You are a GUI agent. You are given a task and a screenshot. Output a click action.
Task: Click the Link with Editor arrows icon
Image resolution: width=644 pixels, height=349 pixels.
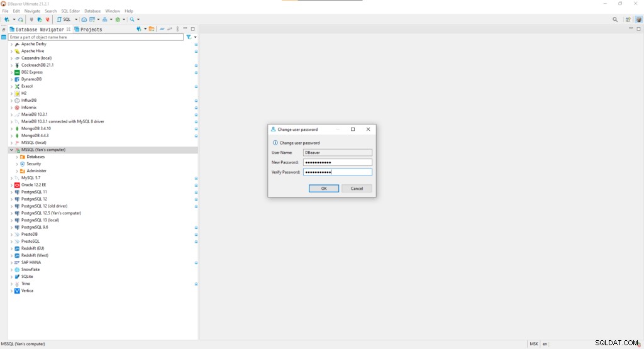pyautogui.click(x=170, y=29)
